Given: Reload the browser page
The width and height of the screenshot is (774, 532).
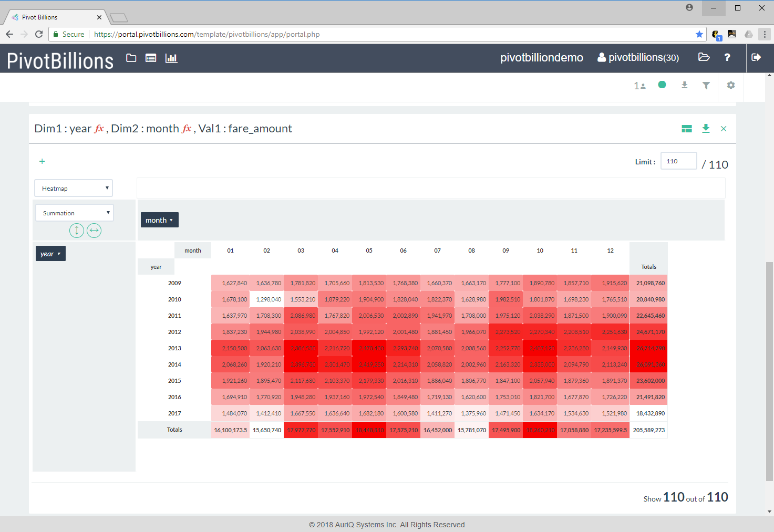Looking at the screenshot, I should [x=39, y=34].
